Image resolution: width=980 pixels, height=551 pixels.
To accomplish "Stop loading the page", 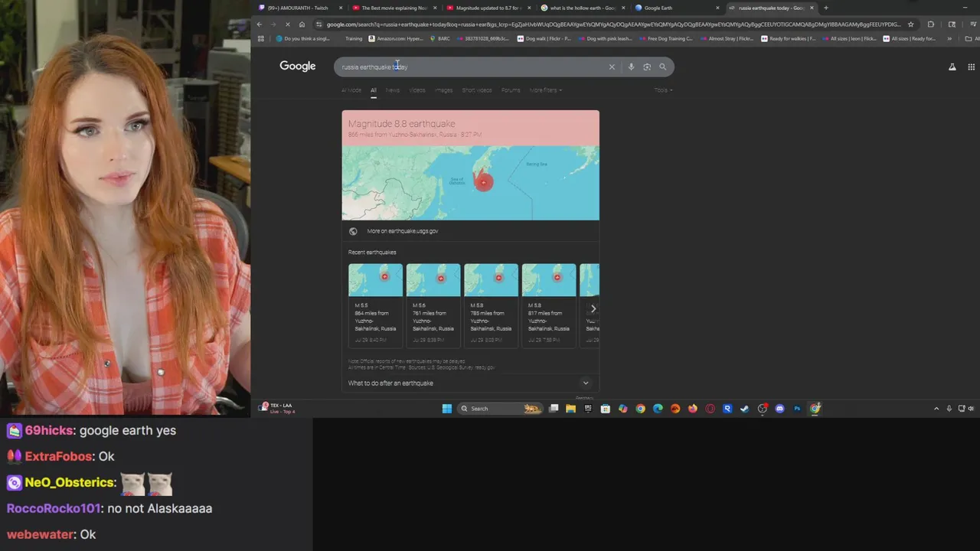I will click(x=287, y=24).
